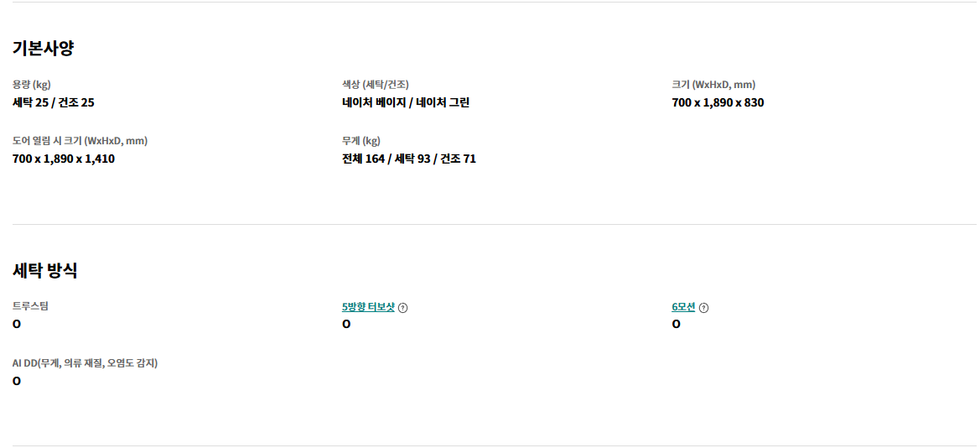Select the 무게 (kg) label
The width and height of the screenshot is (980, 448).
(x=361, y=141)
